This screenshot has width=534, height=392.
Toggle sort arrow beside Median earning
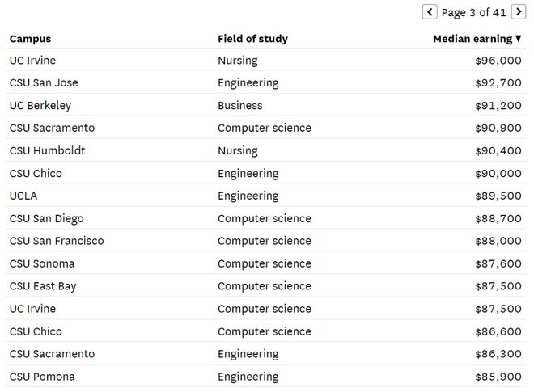(x=519, y=39)
